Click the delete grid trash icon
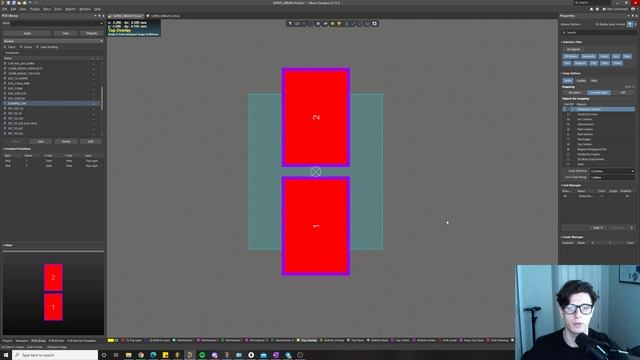The image size is (640, 360). point(631,228)
